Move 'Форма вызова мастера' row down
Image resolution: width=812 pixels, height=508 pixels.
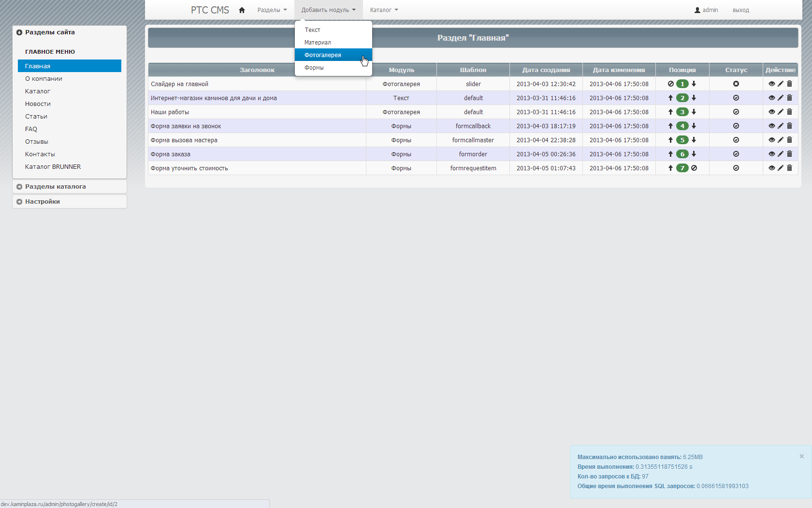(x=694, y=140)
